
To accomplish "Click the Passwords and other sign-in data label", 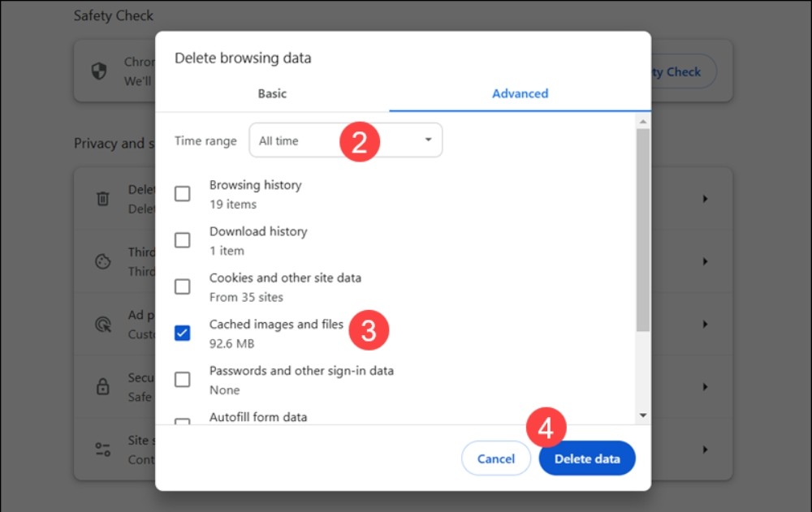I will 301,371.
